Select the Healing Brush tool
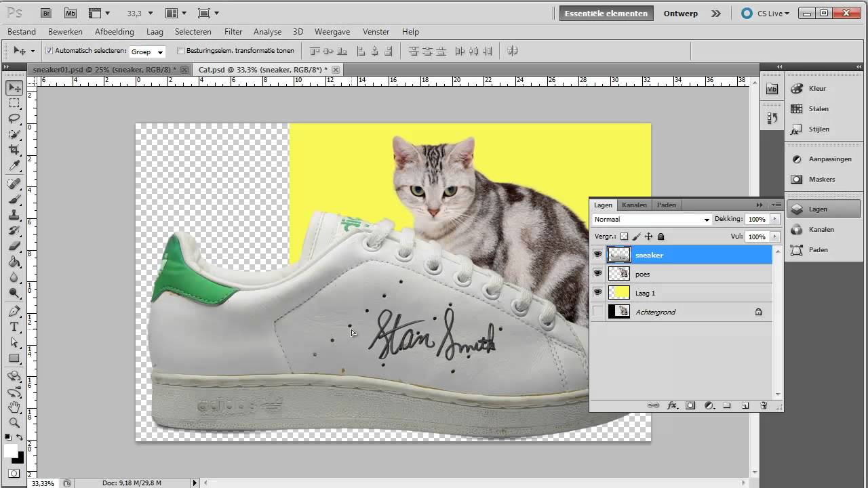Viewport: 868px width, 488px height. pos(14,184)
